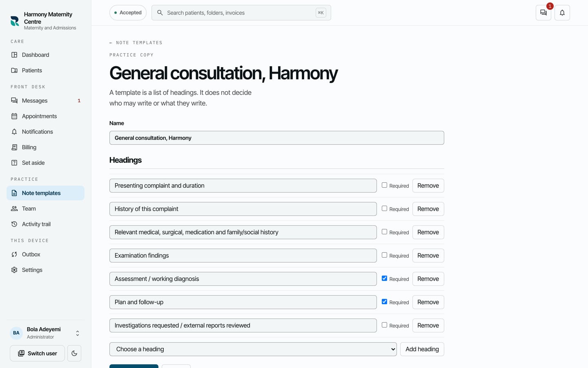This screenshot has height=368, width=588.
Task: Tick Required for Investigations requested heading
Action: tap(384, 325)
